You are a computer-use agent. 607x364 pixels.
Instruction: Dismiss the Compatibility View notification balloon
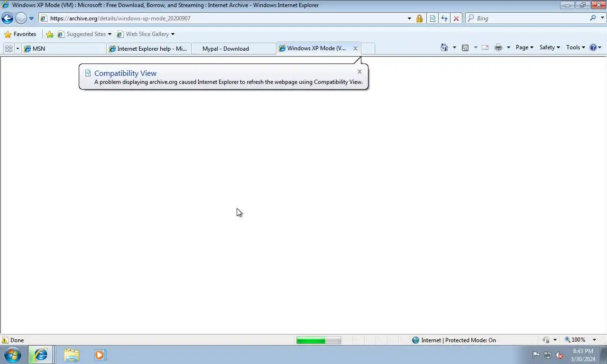coord(359,72)
